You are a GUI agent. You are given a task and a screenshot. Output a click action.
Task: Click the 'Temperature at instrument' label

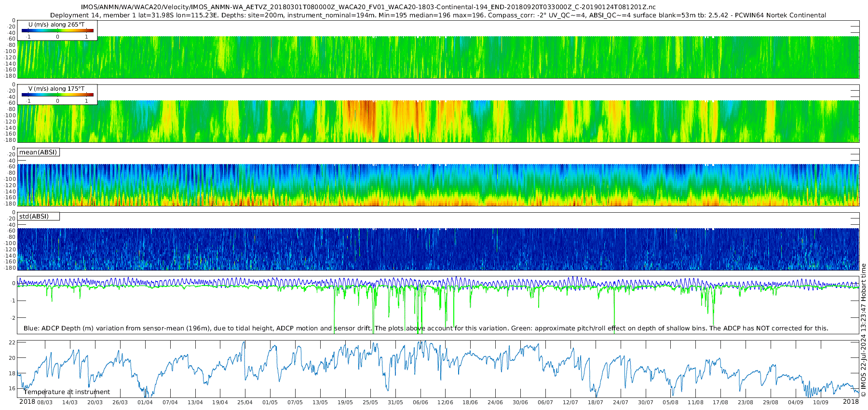pos(67,392)
